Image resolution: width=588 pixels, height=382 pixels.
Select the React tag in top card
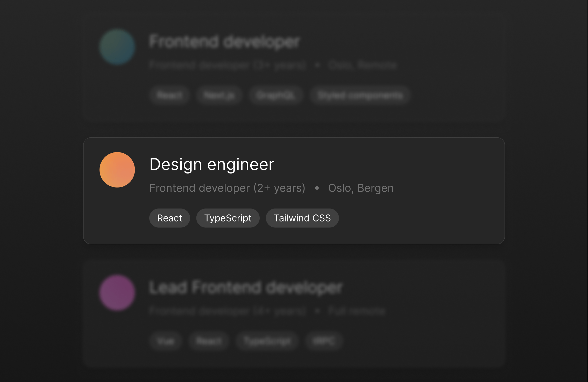(x=169, y=95)
